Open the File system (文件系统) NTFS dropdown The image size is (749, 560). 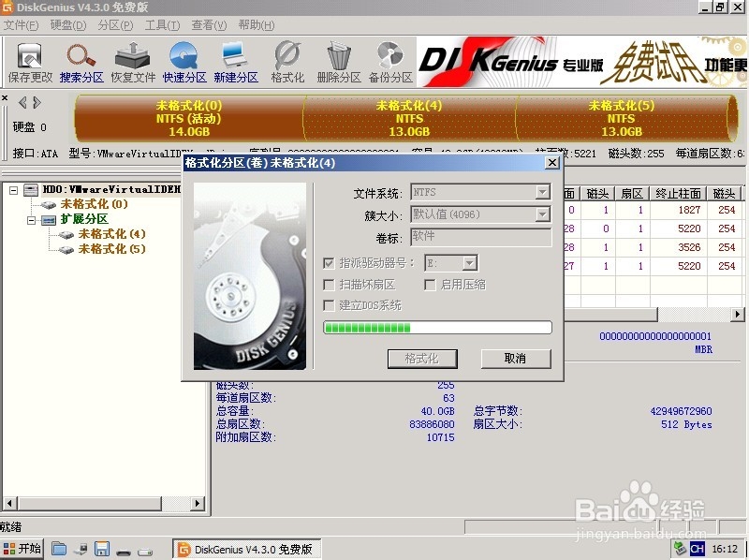(x=542, y=193)
